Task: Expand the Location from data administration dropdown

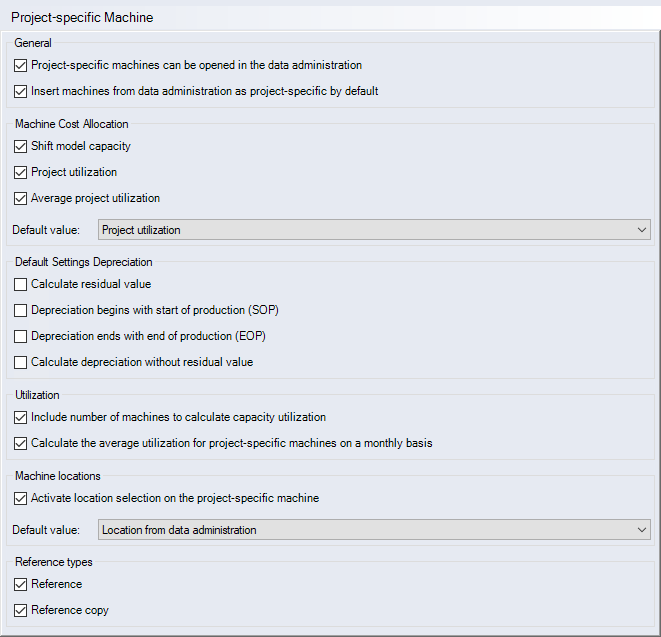Action: click(374, 530)
